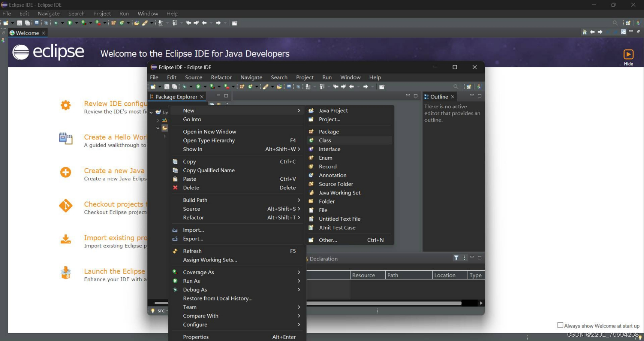Open the Source menu in the front window menu bar
The width and height of the screenshot is (644, 341).
click(194, 77)
